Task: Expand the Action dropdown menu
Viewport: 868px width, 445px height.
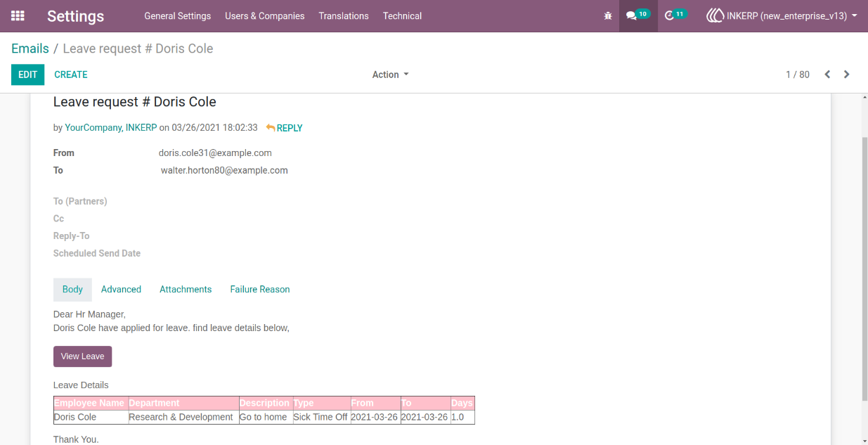Action: click(390, 75)
